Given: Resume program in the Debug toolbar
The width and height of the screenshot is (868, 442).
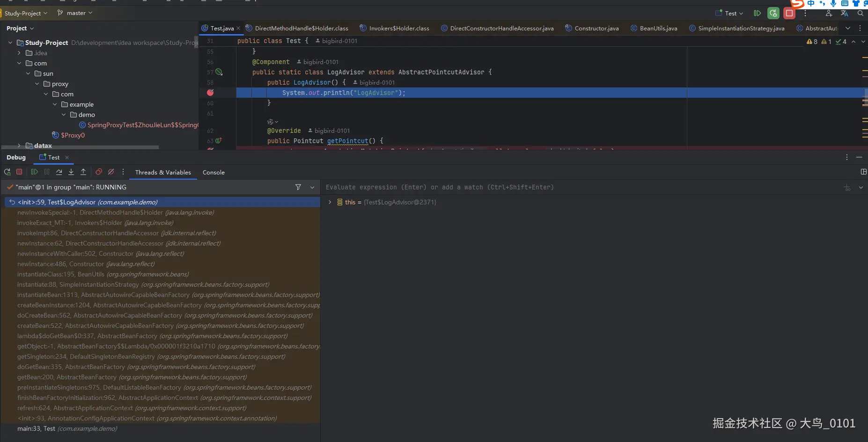Looking at the screenshot, I should (34, 172).
